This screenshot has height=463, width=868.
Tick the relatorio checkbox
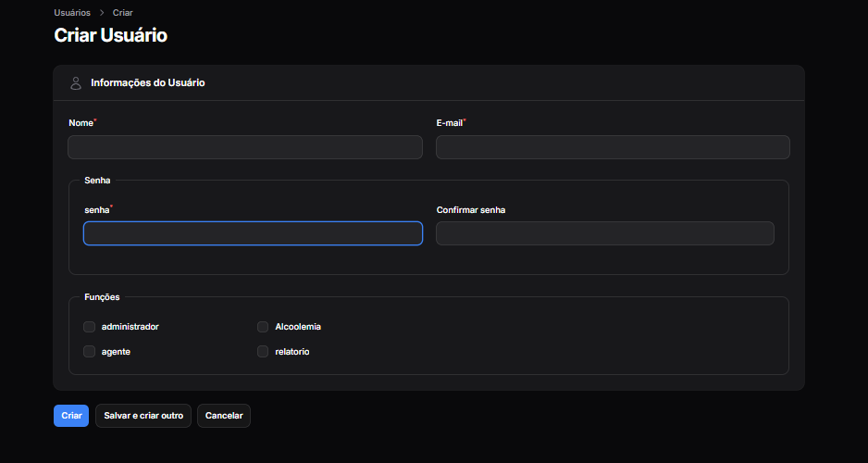tap(263, 352)
